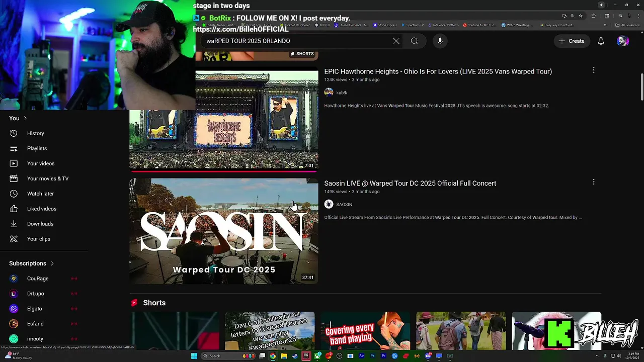This screenshot has width=644, height=362.
Task: Open Discord from the taskbar
Action: (x=428, y=356)
